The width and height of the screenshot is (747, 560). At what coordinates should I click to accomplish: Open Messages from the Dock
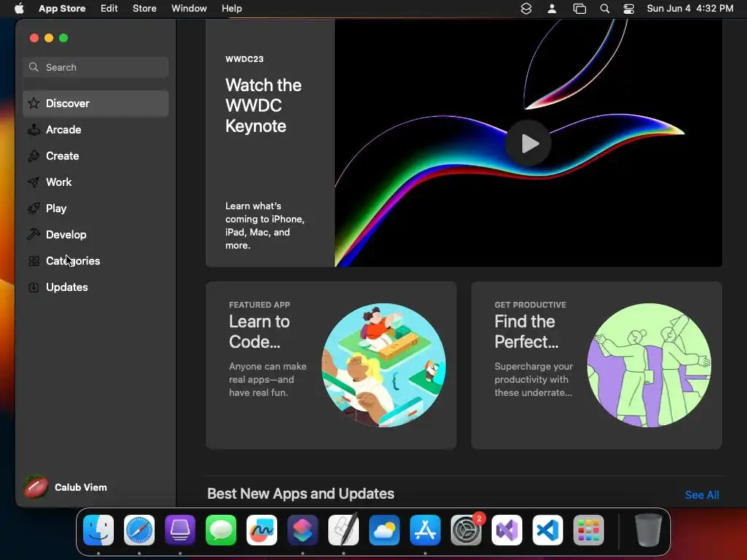tap(221, 530)
